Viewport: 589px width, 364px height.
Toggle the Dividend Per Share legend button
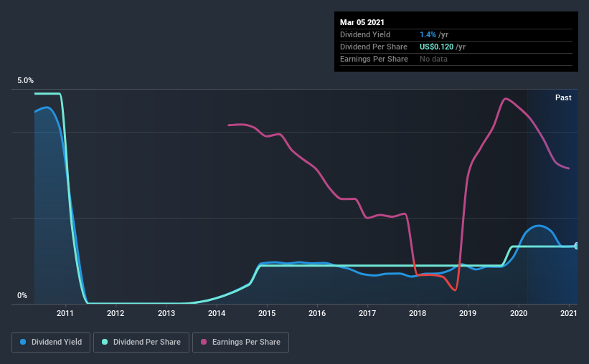[141, 343]
